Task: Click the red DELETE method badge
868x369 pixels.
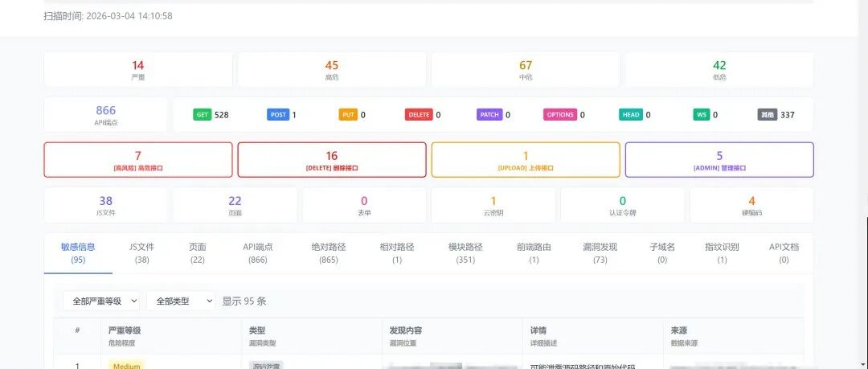Action: [x=419, y=115]
